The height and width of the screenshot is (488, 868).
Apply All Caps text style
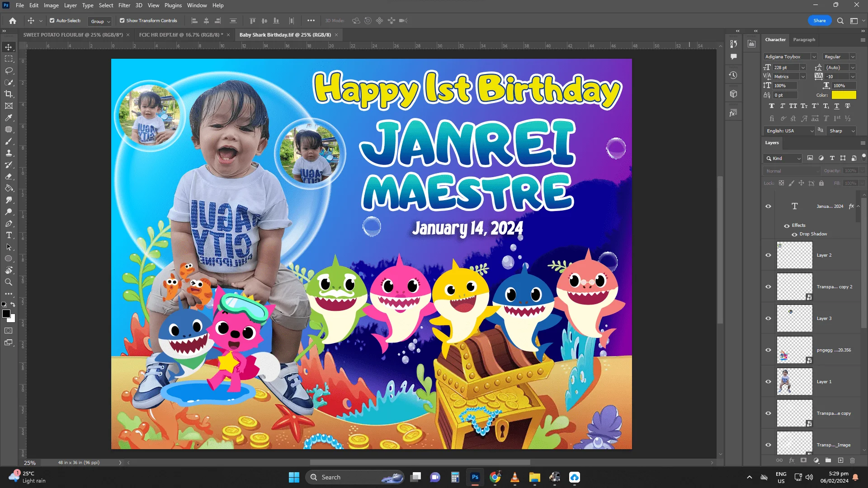[793, 106]
